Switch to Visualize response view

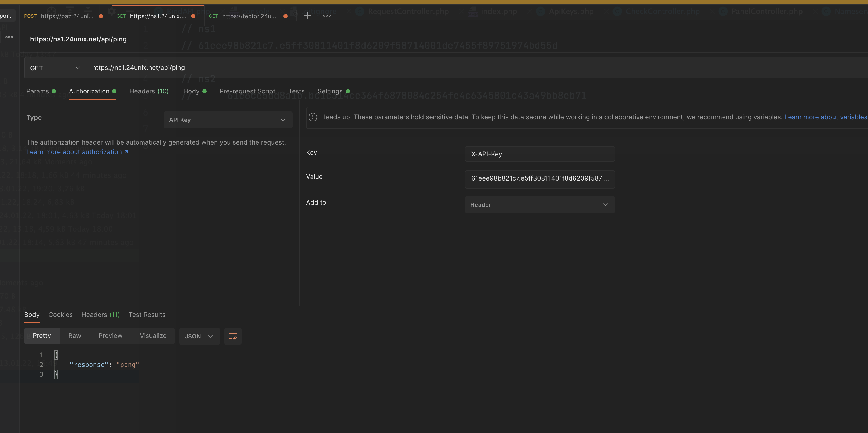coord(153,336)
